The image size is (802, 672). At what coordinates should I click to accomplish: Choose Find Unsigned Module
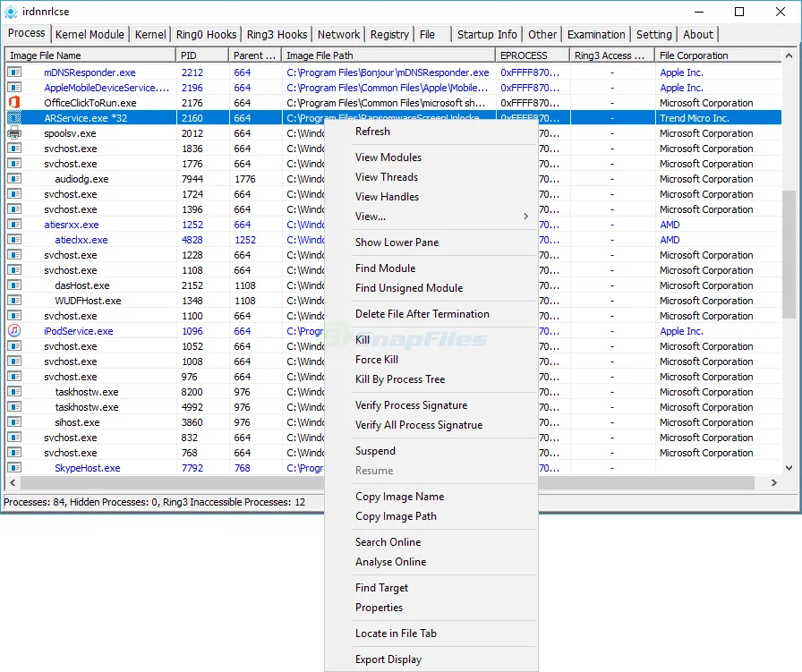(431, 288)
